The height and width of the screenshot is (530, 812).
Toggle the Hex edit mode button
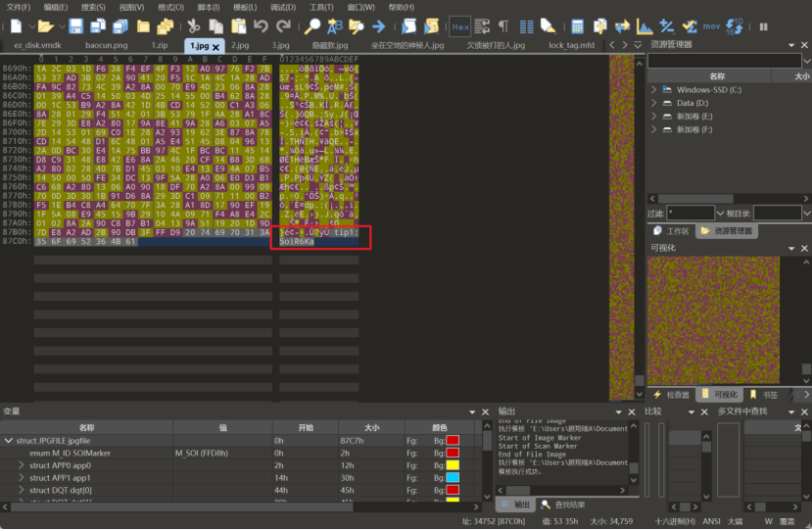pos(459,26)
